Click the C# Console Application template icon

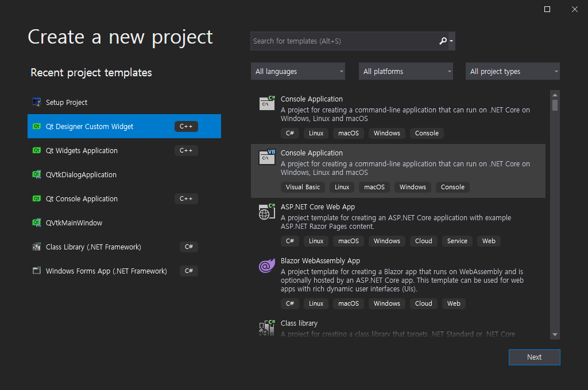point(267,103)
